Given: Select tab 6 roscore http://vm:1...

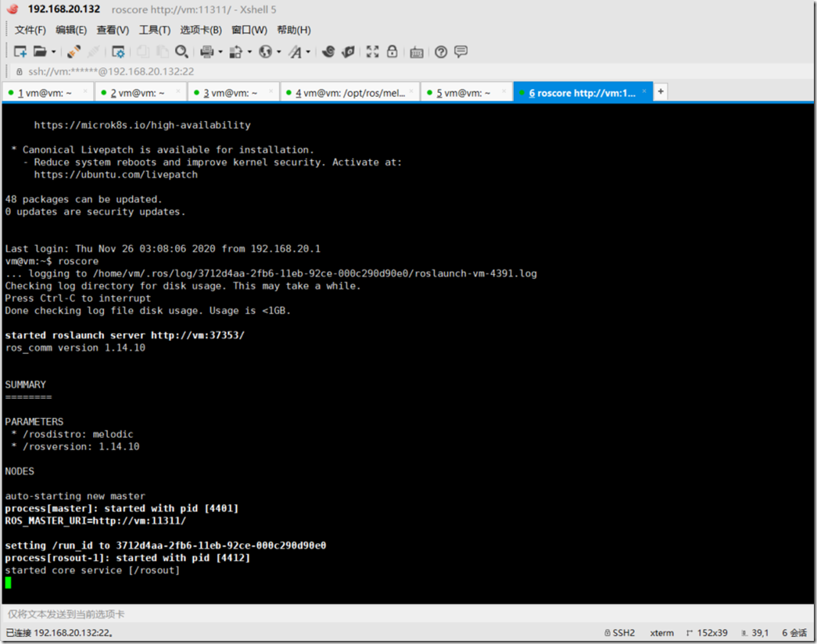Looking at the screenshot, I should (582, 93).
